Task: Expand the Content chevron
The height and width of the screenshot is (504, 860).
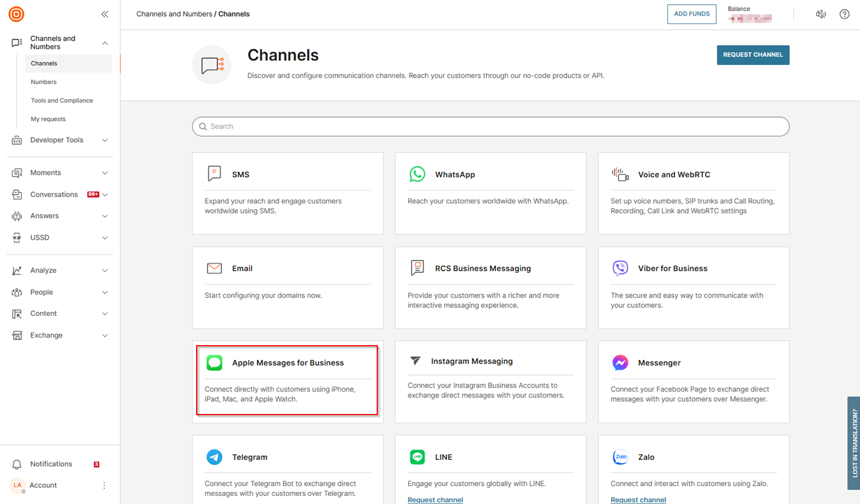Action: click(x=105, y=314)
